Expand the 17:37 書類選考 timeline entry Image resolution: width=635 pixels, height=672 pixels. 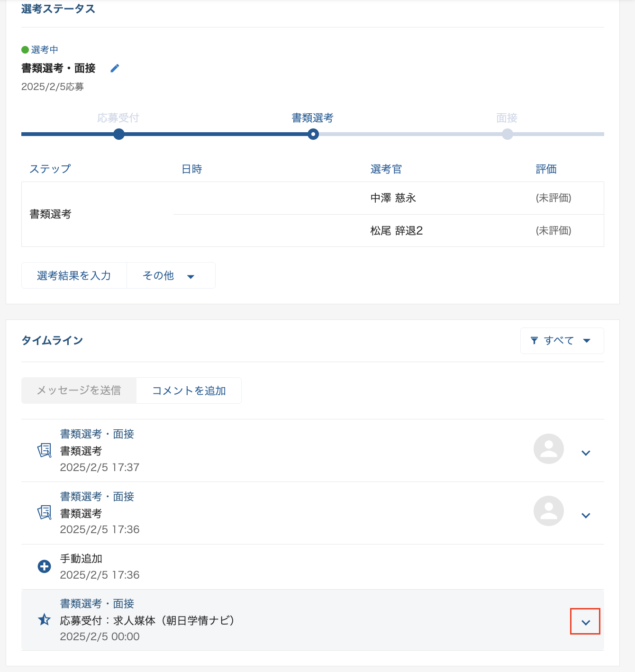point(586,453)
